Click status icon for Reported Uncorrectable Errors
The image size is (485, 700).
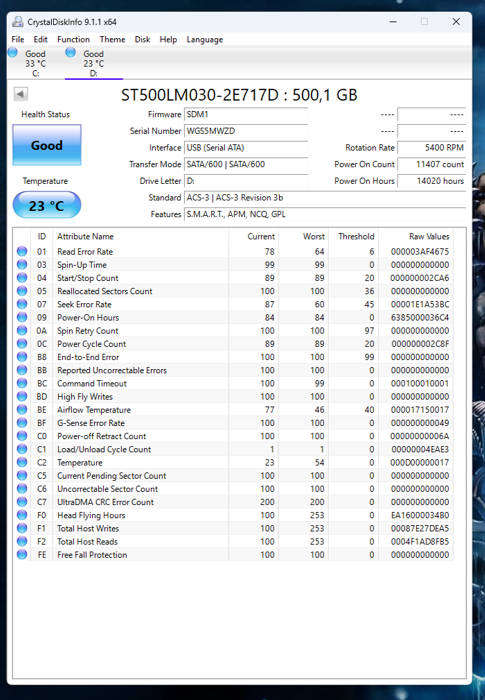[21, 370]
